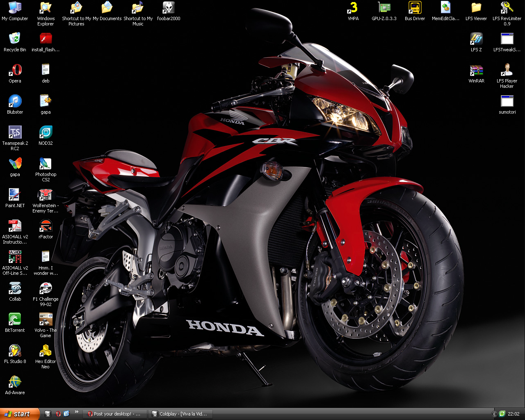Select the install_flash... installer icon
This screenshot has width=525, height=420.
coord(46,43)
